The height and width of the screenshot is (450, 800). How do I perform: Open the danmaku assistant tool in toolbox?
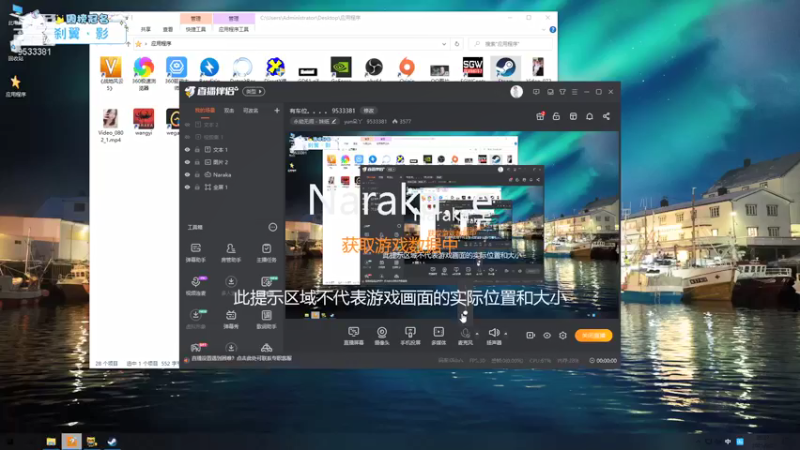(x=195, y=252)
